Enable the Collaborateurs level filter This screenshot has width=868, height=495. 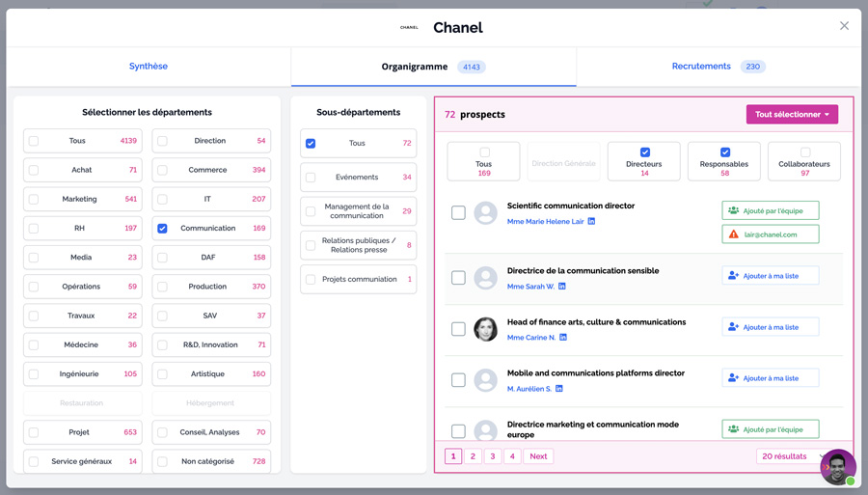805,152
